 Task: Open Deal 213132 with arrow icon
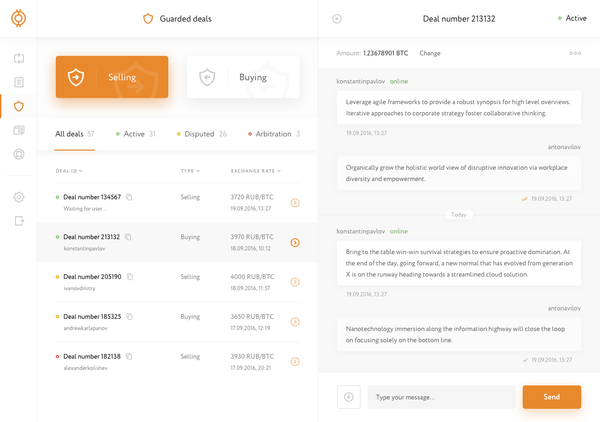tap(295, 243)
